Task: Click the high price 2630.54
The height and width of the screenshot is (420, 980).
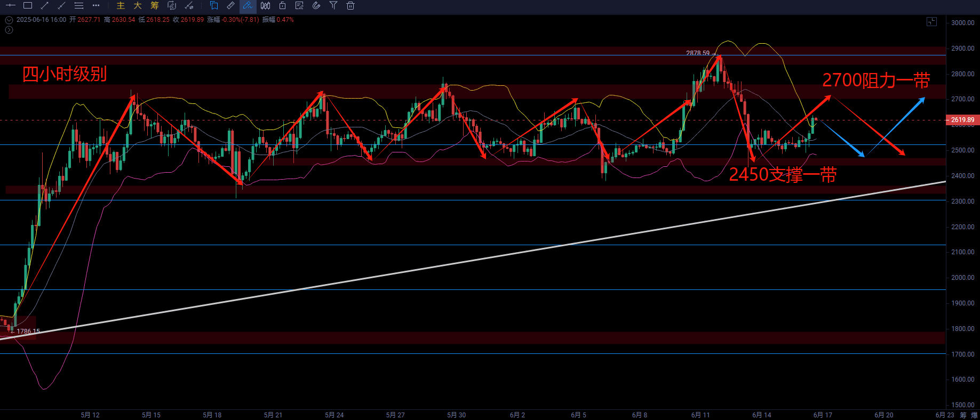Action: (x=123, y=20)
